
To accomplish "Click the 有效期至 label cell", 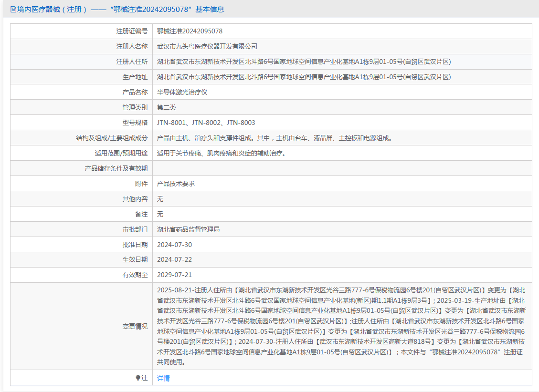I will coord(82,275).
